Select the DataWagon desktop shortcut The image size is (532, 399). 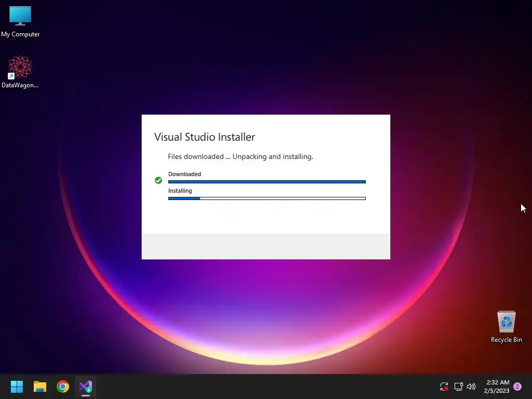20,72
